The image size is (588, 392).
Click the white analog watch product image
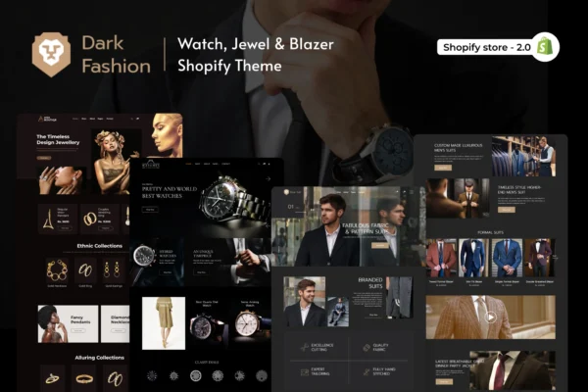click(x=250, y=323)
